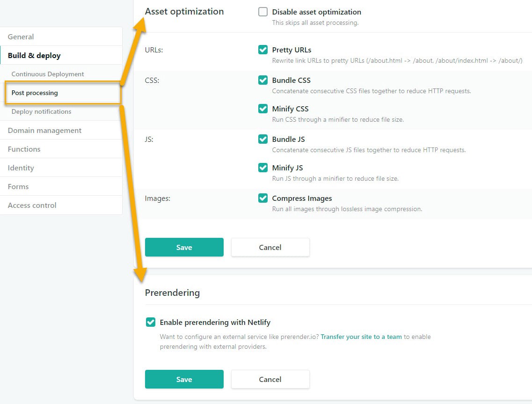Enable the Disable asset optimization checkbox
Viewport: 532px width, 404px height.
[x=263, y=12]
